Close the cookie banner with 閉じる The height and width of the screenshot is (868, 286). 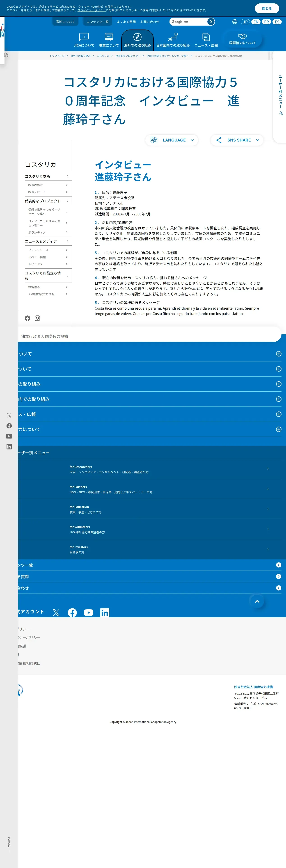tap(266, 8)
